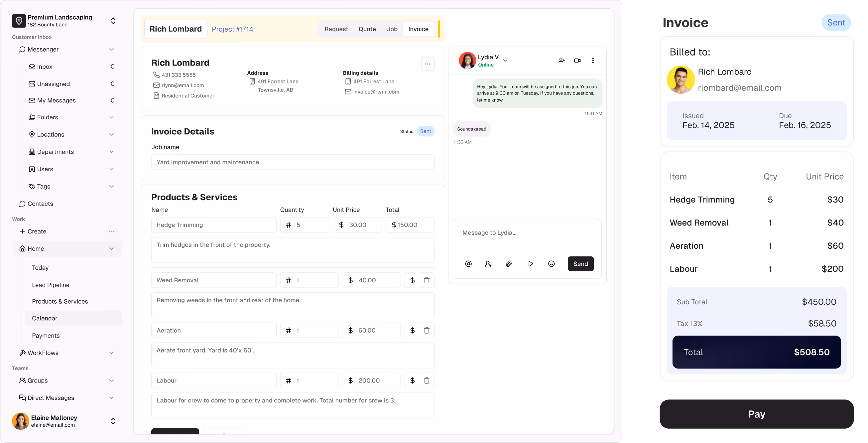This screenshot has height=443, width=868.
Task: Click the Pay button
Action: coord(756,414)
